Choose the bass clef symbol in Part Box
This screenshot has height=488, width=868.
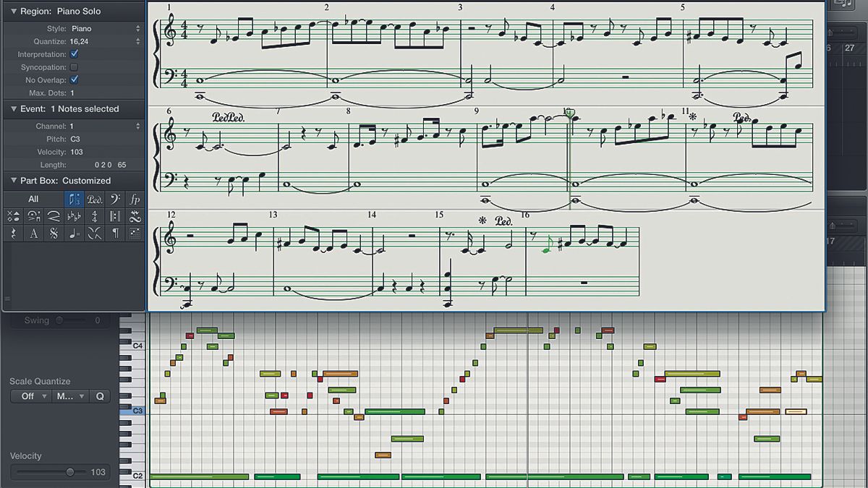[114, 199]
